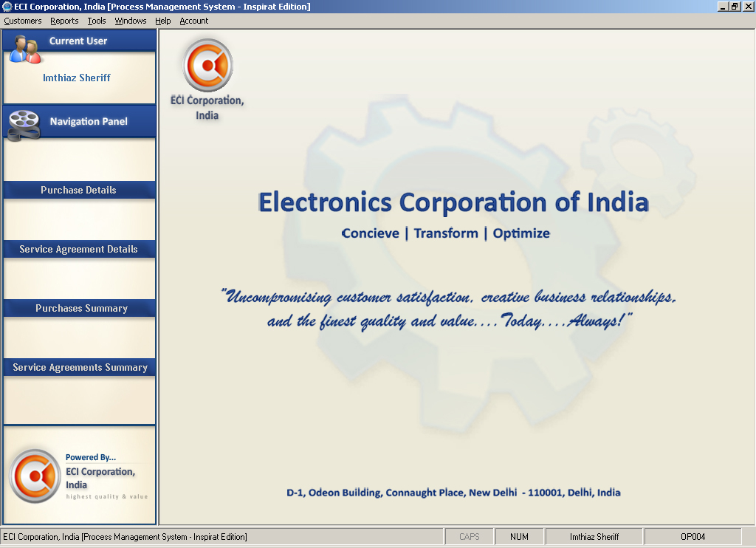
Task: Click the OP004 status bar cell
Action: click(x=693, y=537)
